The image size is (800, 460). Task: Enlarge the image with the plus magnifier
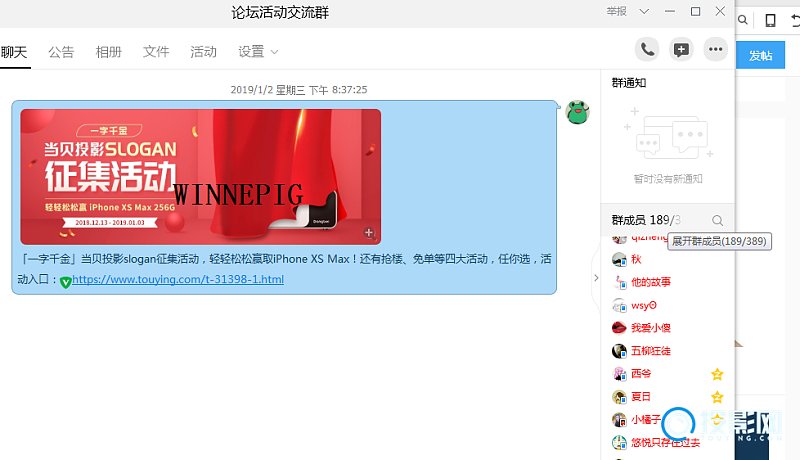(x=369, y=233)
